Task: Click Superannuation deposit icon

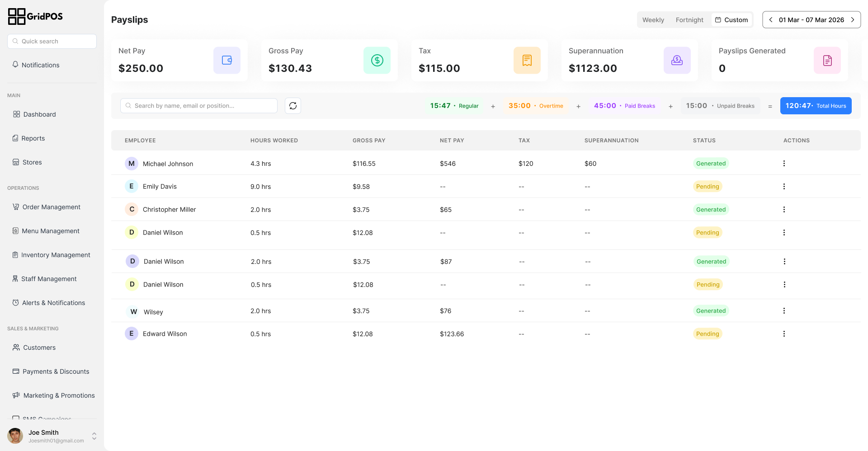Action: click(677, 60)
